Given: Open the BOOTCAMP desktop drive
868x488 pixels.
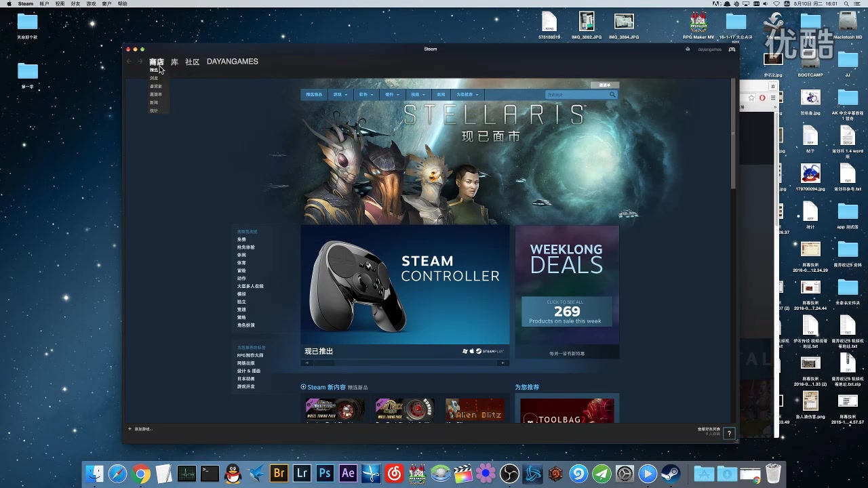Looking at the screenshot, I should tap(810, 61).
